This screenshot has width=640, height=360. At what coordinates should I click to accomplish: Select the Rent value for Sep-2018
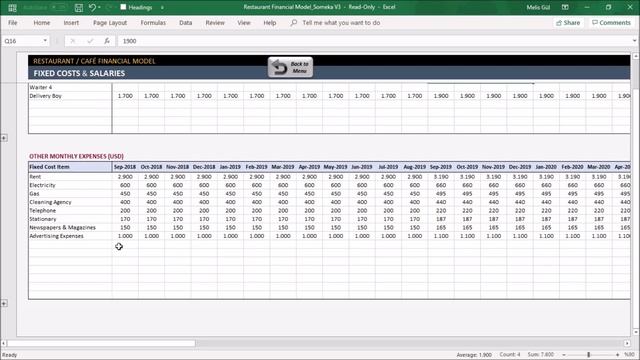click(x=125, y=177)
